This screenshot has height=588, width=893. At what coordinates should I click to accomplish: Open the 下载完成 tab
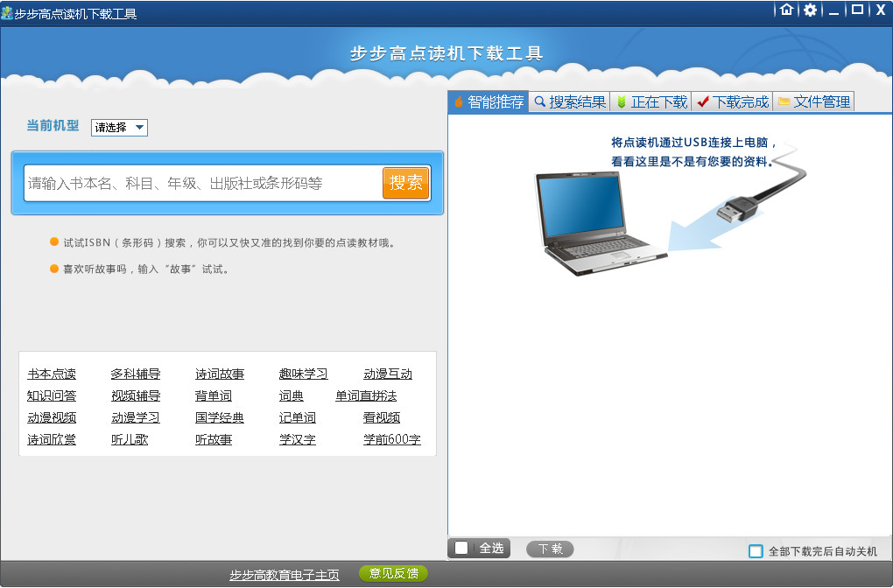[x=733, y=101]
